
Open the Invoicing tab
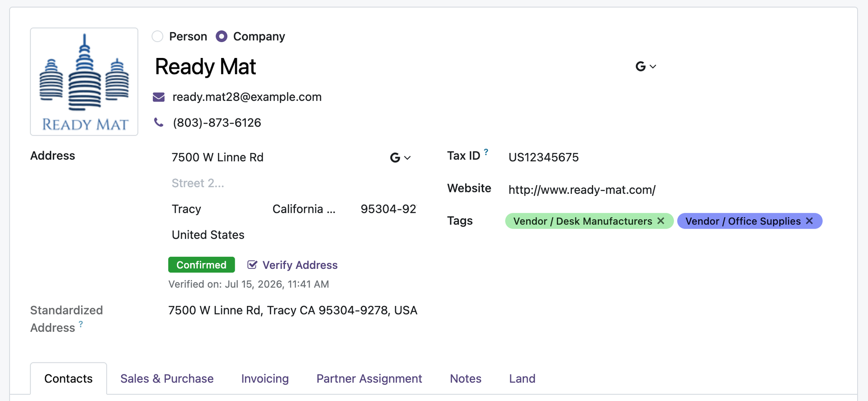pyautogui.click(x=265, y=378)
